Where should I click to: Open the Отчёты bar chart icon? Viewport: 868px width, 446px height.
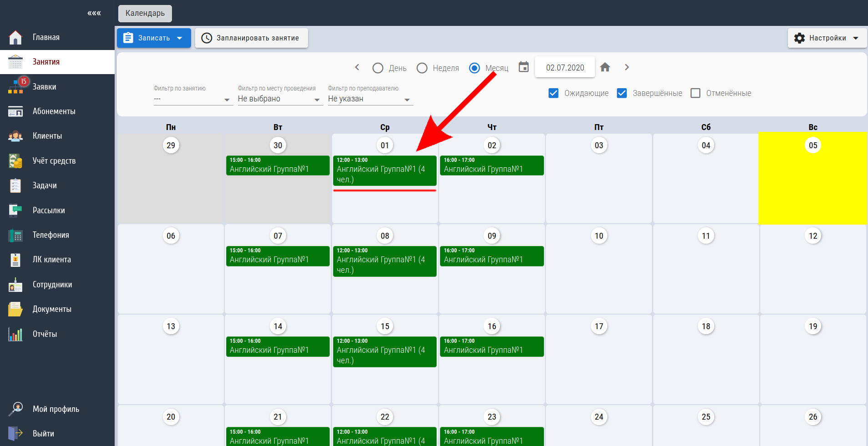(x=15, y=334)
